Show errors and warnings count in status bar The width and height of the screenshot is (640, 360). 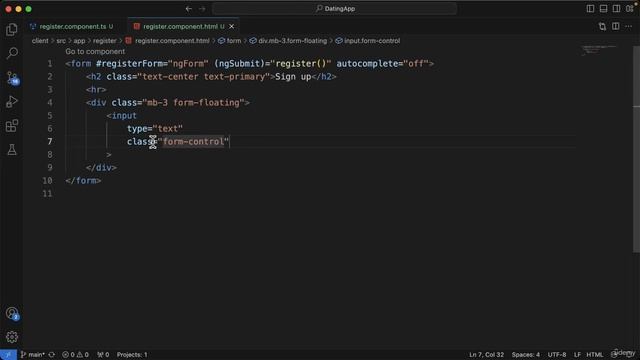pos(75,355)
